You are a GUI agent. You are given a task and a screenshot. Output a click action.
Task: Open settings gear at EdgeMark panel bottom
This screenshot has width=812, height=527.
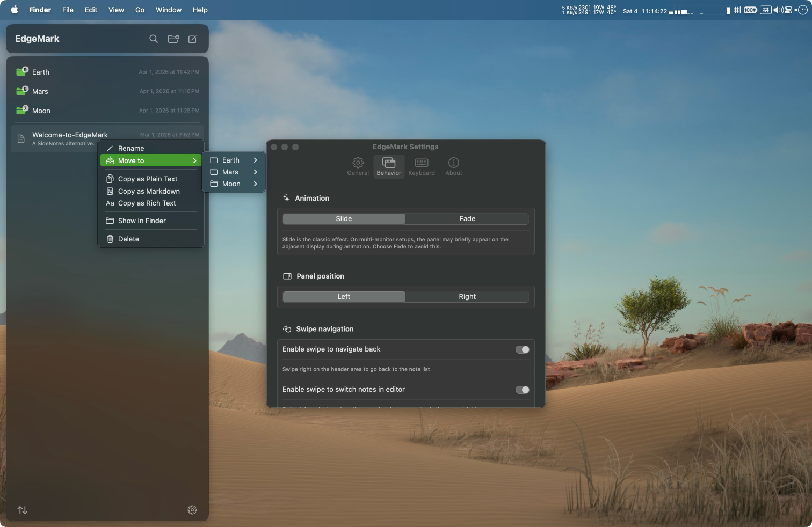pos(192,510)
